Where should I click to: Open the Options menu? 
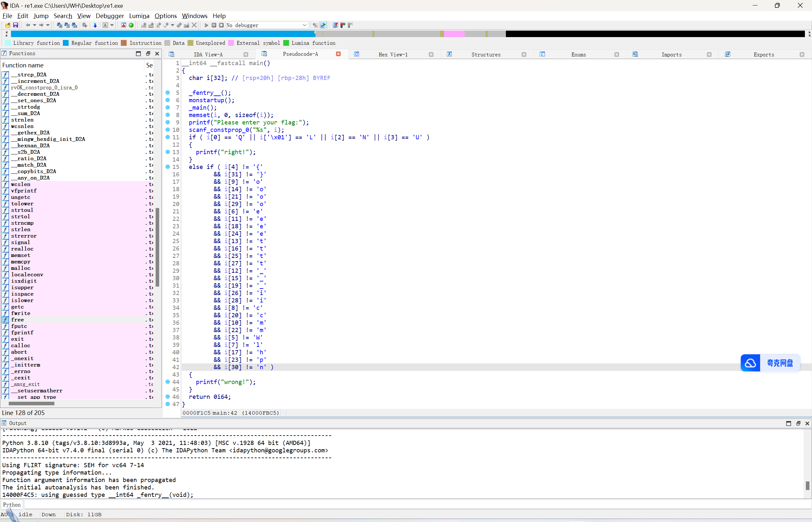(166, 16)
